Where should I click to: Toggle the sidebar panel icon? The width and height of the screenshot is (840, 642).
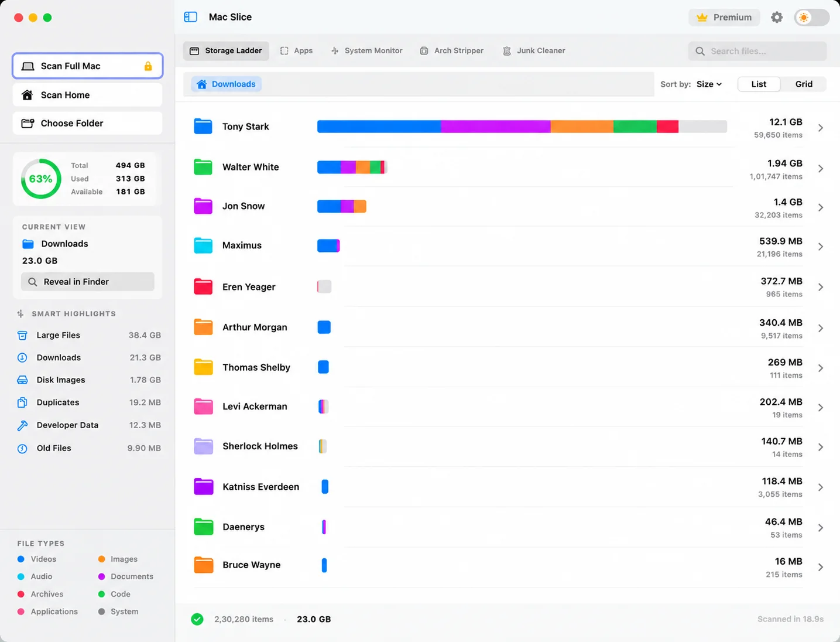point(190,17)
